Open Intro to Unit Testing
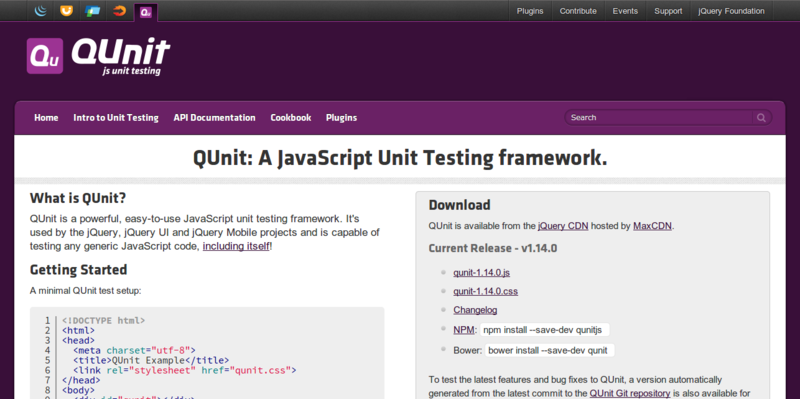Image resolution: width=800 pixels, height=399 pixels. pyautogui.click(x=116, y=118)
